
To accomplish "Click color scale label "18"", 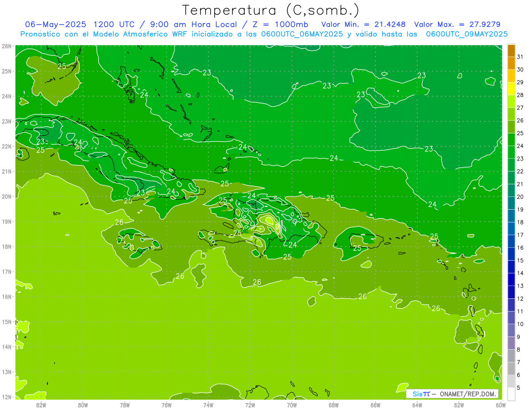I will click(x=520, y=223).
